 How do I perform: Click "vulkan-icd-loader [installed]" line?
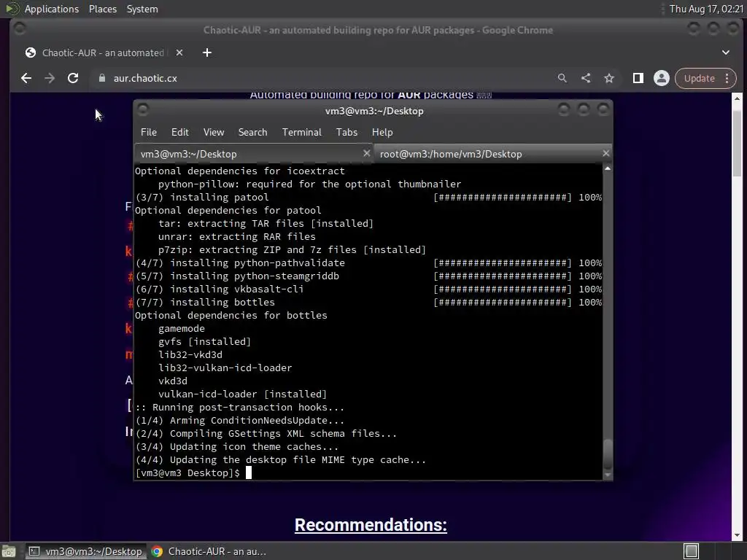coord(242,394)
